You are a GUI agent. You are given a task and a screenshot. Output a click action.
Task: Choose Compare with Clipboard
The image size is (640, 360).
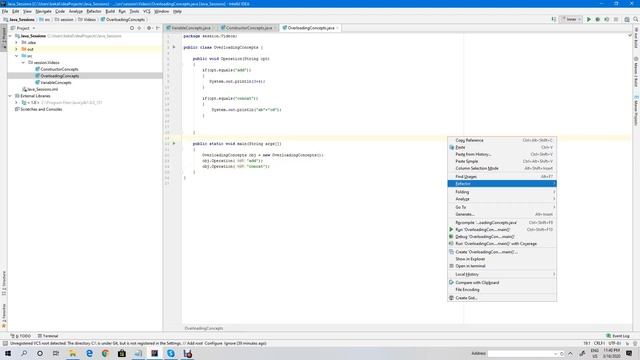click(502, 283)
